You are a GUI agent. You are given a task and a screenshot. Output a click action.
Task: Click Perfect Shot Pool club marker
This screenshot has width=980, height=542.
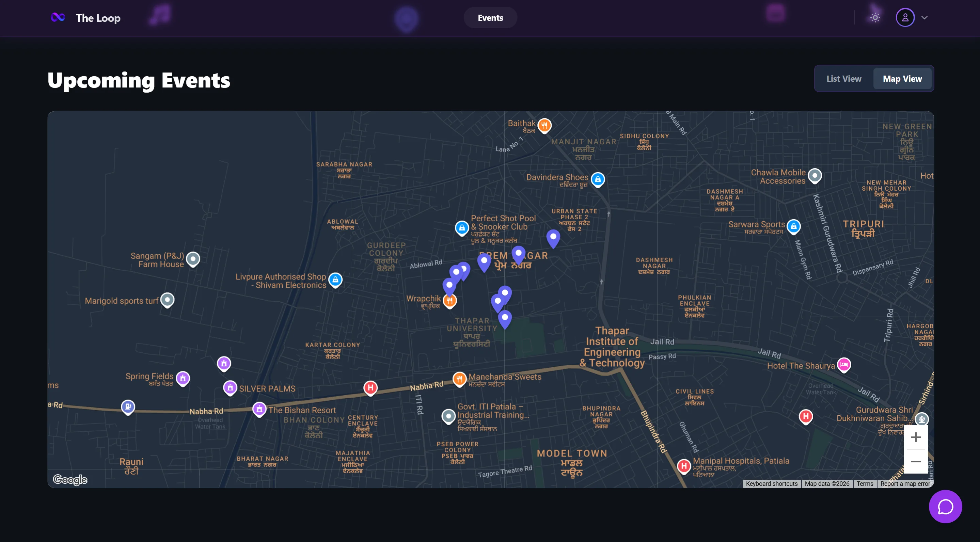462,228
